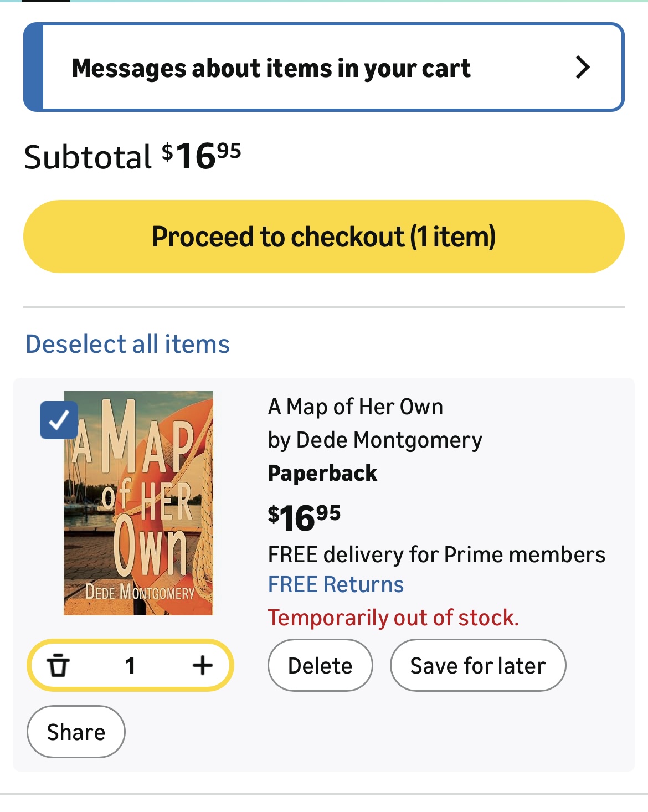Click the yellow quantity stepper control
This screenshot has height=812, width=648.
131,665
